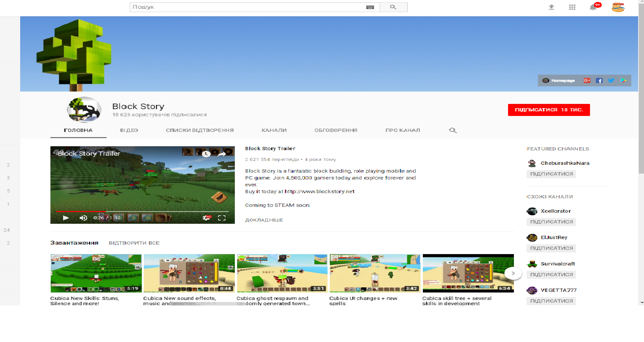Click the search magnifier button

pyautogui.click(x=393, y=7)
